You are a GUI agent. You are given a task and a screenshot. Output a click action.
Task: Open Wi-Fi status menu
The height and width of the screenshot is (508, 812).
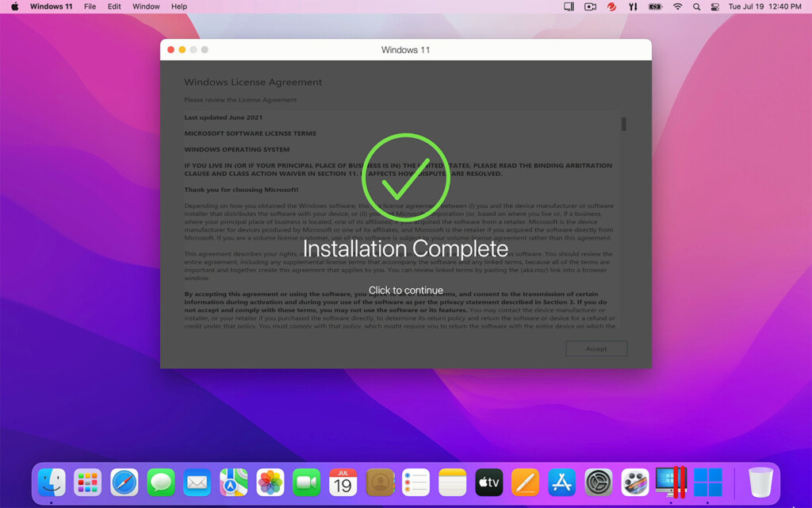coord(677,6)
